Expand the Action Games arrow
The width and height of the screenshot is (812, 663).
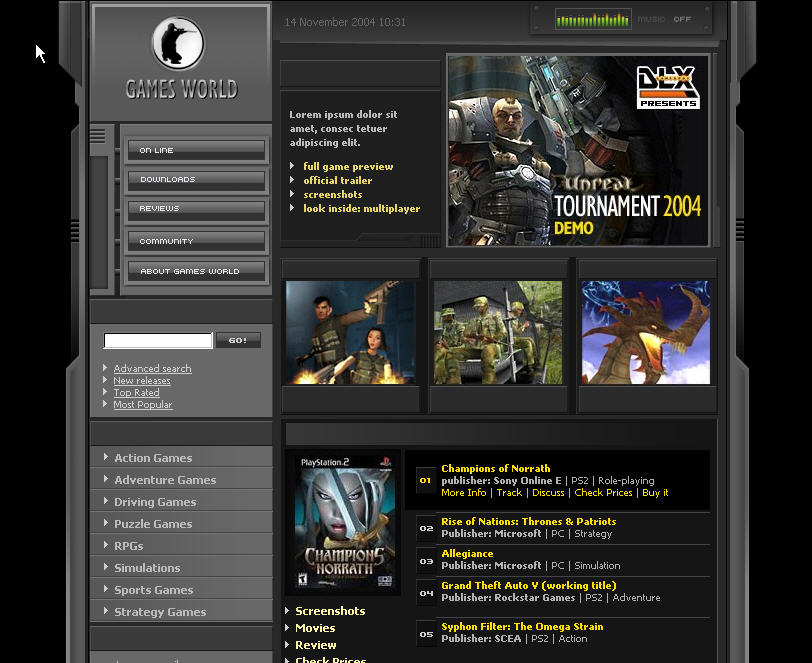click(106, 457)
